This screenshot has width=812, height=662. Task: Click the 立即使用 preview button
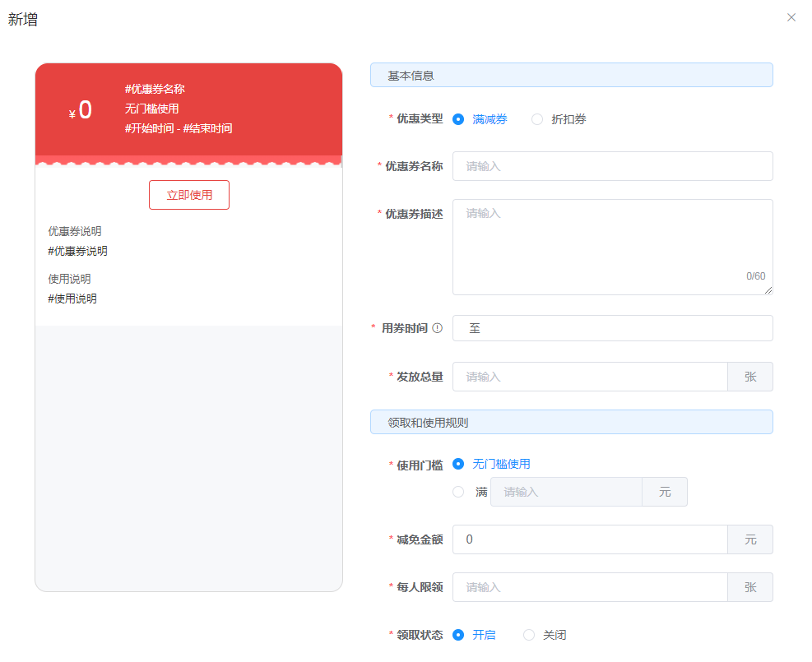(189, 195)
